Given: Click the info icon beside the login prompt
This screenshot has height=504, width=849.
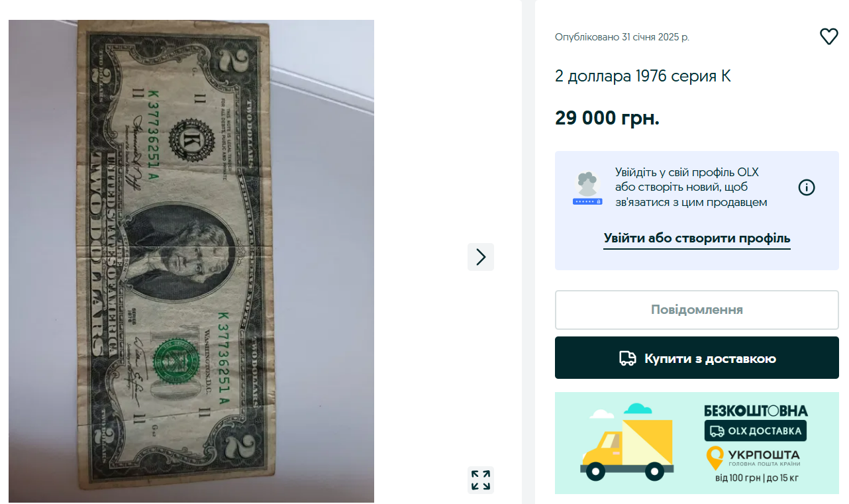Looking at the screenshot, I should (x=807, y=187).
